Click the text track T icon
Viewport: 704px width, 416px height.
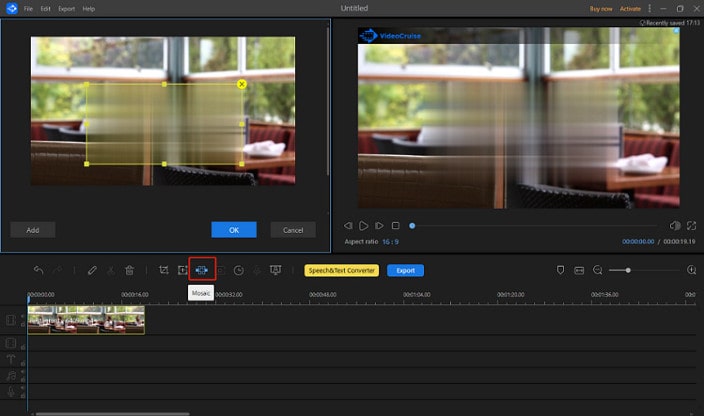tap(11, 359)
